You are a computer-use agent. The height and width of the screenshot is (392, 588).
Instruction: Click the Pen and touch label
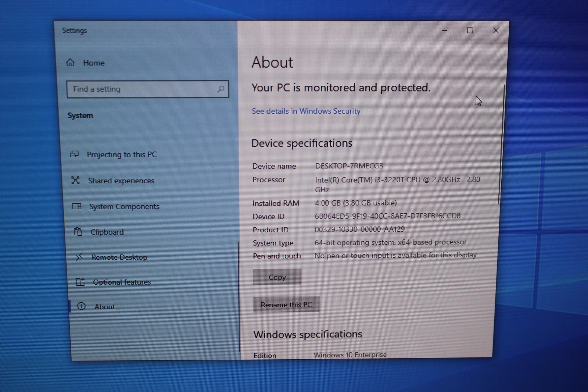pyautogui.click(x=277, y=256)
